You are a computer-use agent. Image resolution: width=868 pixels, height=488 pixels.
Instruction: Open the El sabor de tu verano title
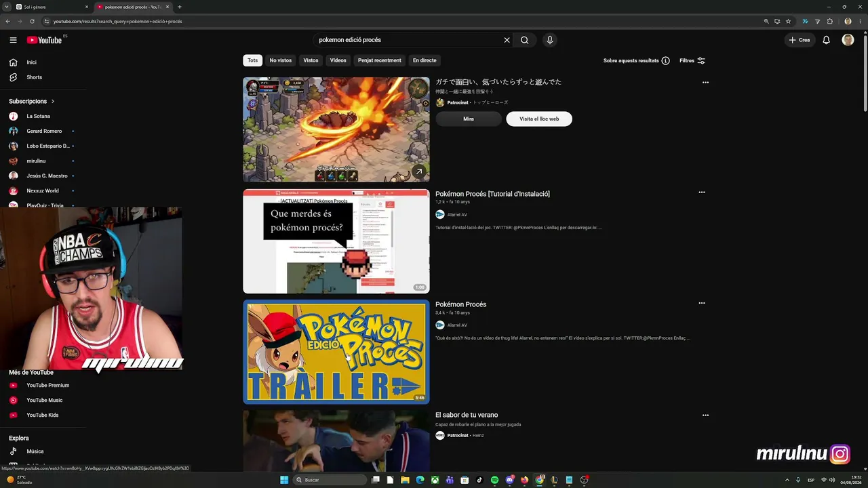(467, 415)
